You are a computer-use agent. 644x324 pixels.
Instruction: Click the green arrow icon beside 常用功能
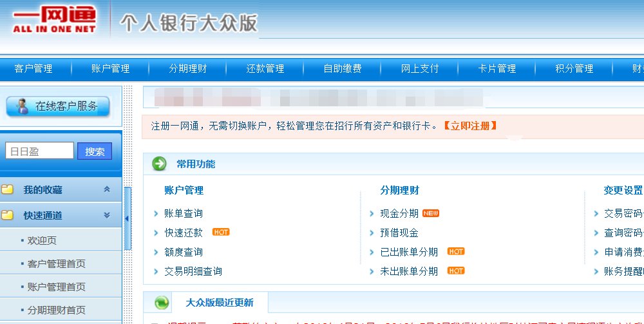click(x=159, y=164)
